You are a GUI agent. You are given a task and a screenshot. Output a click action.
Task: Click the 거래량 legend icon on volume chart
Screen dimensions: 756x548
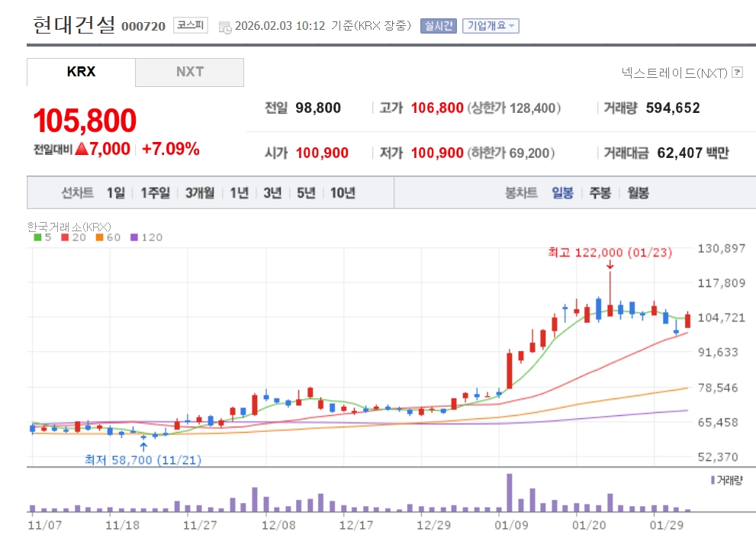click(x=713, y=480)
